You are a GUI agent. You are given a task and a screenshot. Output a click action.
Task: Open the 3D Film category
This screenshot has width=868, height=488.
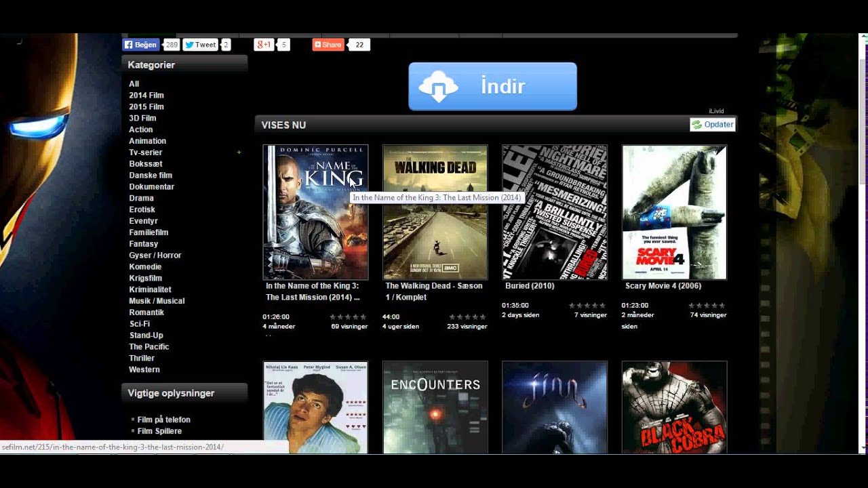click(x=143, y=119)
